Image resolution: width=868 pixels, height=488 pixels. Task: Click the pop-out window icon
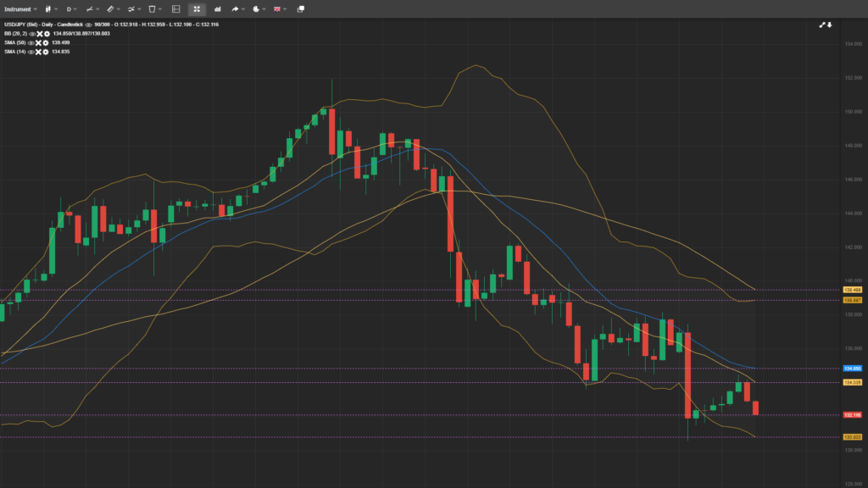(x=300, y=8)
